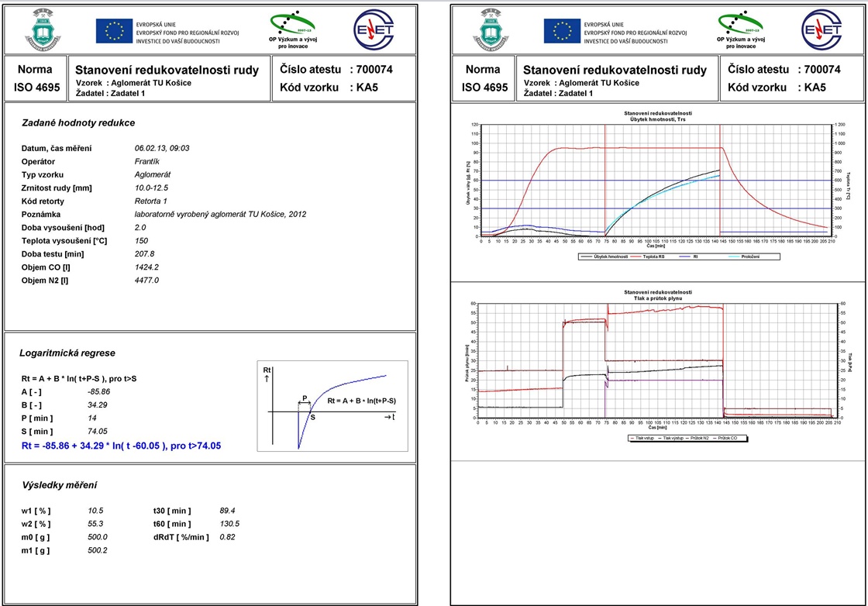Click the EU flag logo on the chart page

point(562,30)
